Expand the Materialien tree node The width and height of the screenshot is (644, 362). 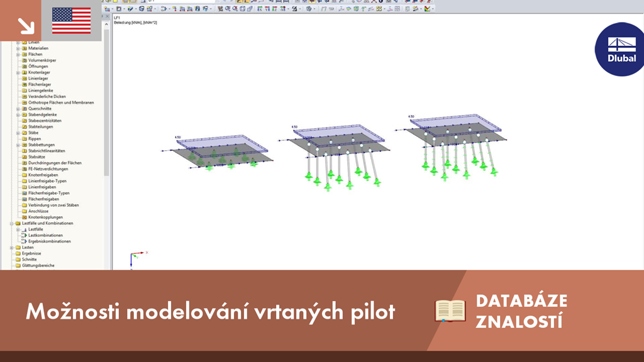18,48
